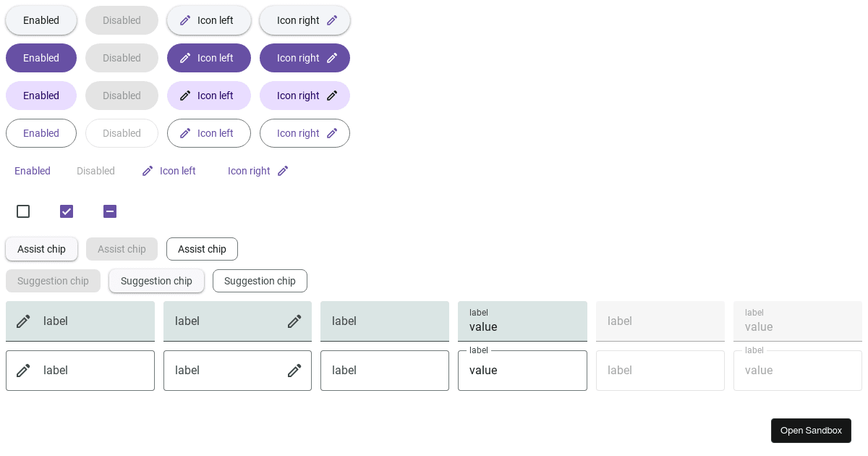This screenshot has height=456, width=868.
Task: Click the leading pencil icon in filled label field
Action: (x=23, y=321)
